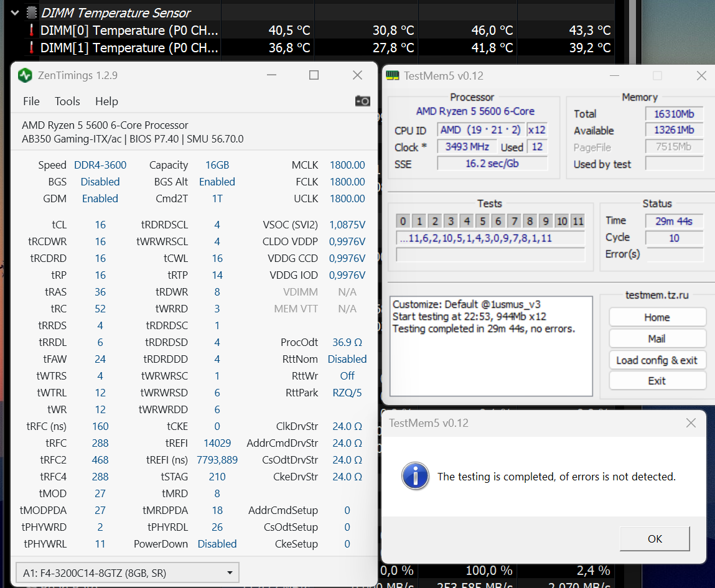Click the Mail button in TestMem5
Viewport: 715px width, 588px height.
point(657,338)
